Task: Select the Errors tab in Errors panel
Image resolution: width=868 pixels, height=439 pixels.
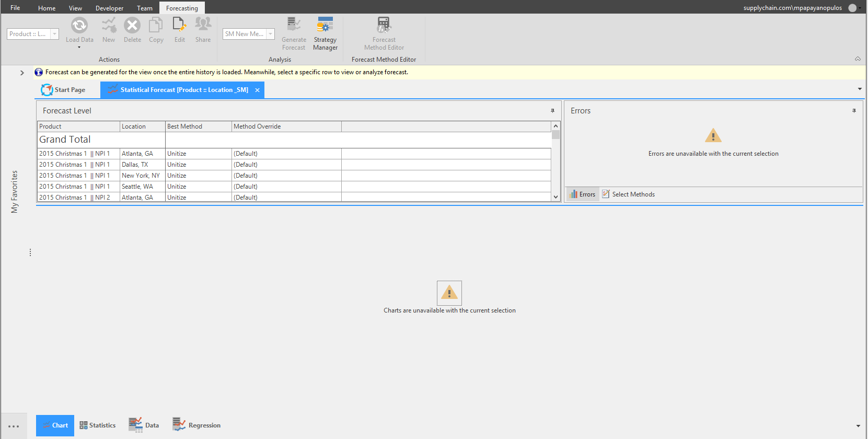Action: 583,194
